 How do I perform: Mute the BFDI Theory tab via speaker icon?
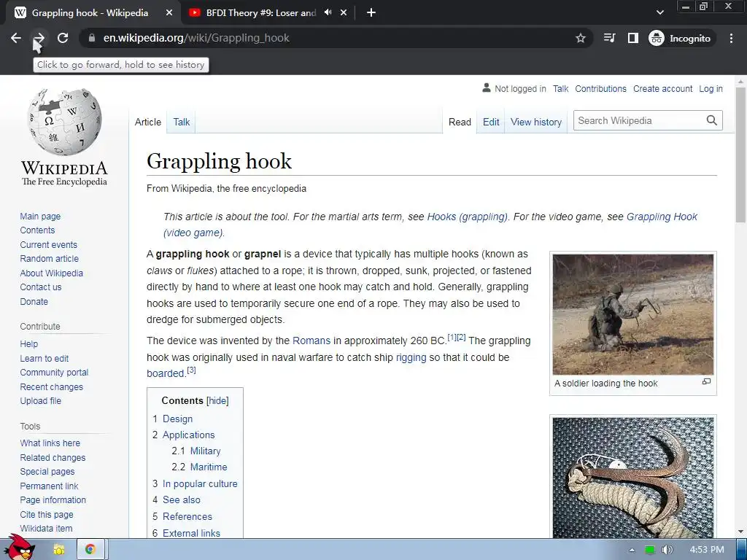coord(328,12)
